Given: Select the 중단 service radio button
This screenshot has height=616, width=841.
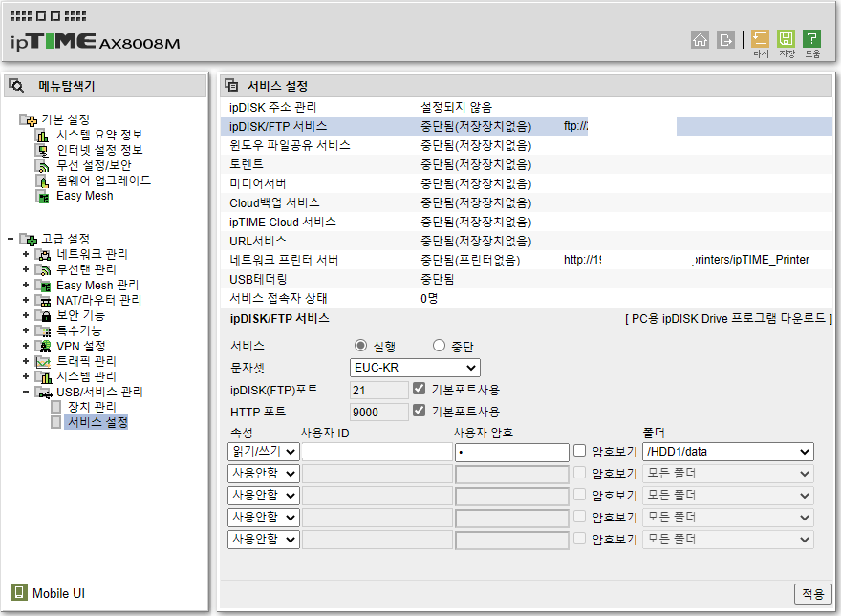Looking at the screenshot, I should tap(440, 346).
